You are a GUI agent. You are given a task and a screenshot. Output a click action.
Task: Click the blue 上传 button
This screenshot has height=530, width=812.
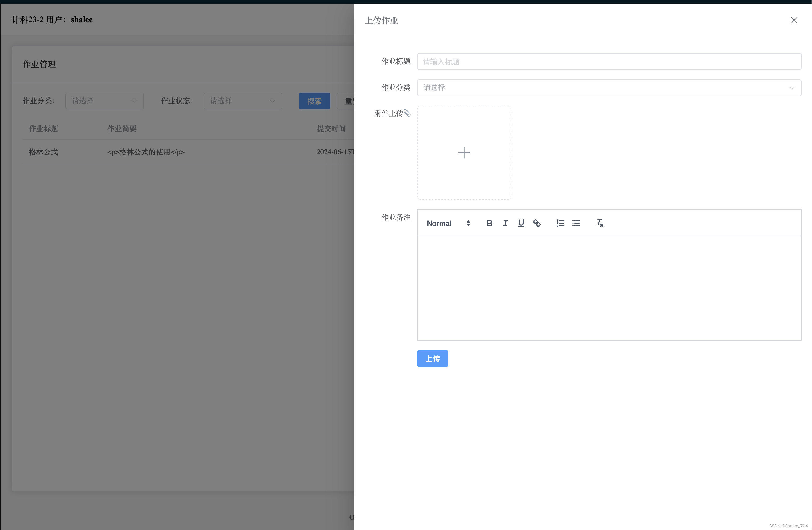(432, 358)
